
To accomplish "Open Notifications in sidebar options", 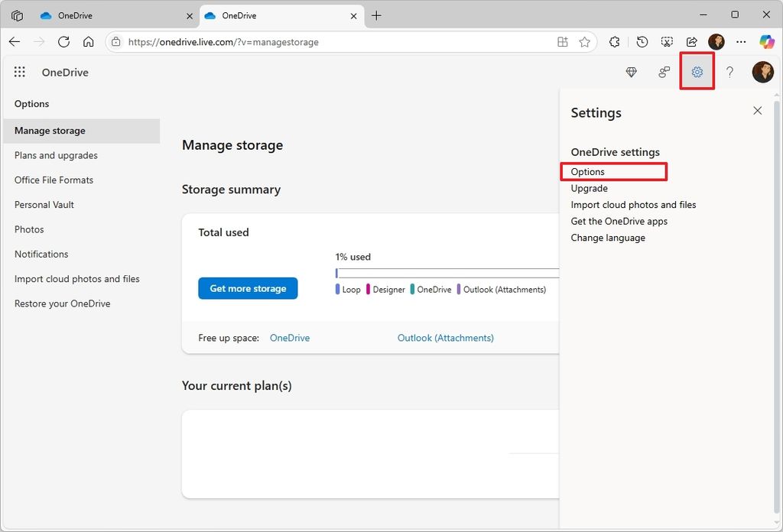I will pyautogui.click(x=41, y=254).
